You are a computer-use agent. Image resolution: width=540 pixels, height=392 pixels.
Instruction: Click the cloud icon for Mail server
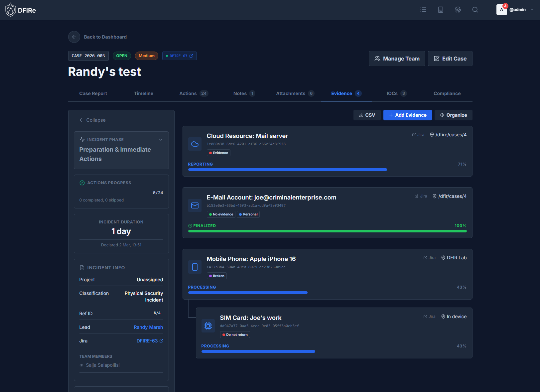pyautogui.click(x=195, y=144)
